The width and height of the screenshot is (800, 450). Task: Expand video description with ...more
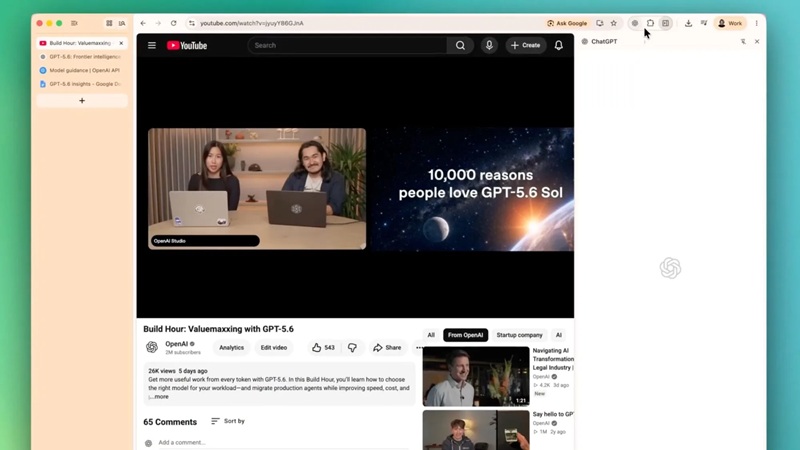point(159,396)
